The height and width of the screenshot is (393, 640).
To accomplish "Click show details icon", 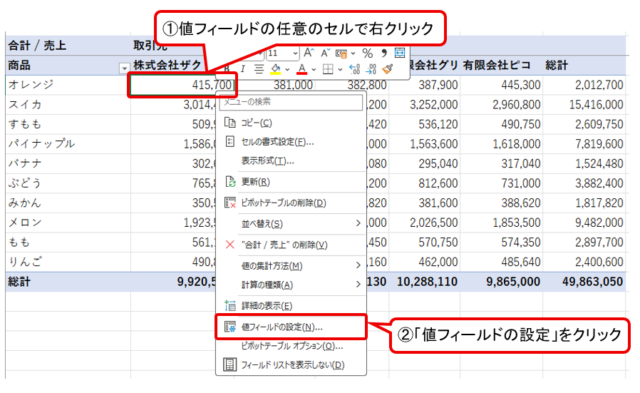I will pyautogui.click(x=230, y=305).
